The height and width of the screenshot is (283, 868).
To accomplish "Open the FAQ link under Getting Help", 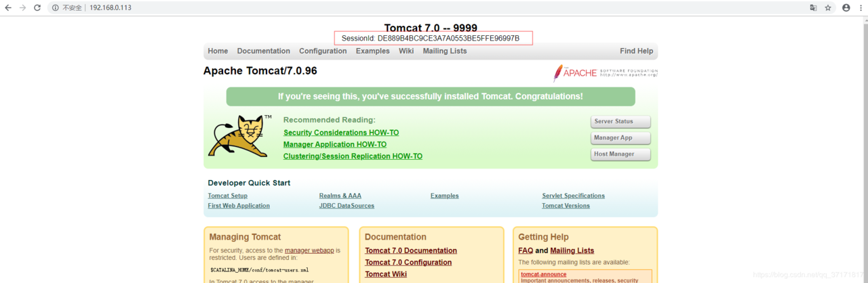I will [526, 251].
